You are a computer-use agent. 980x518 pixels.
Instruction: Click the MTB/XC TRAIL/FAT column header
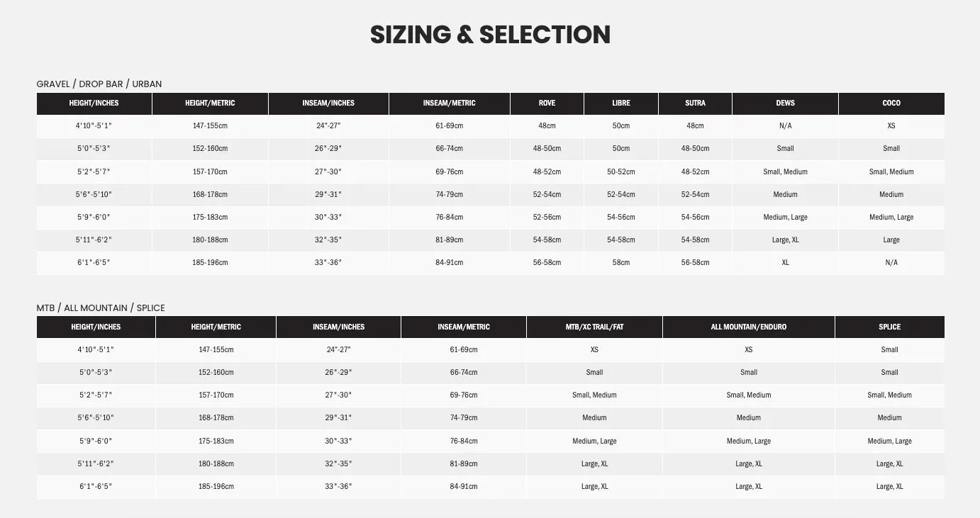pos(594,327)
